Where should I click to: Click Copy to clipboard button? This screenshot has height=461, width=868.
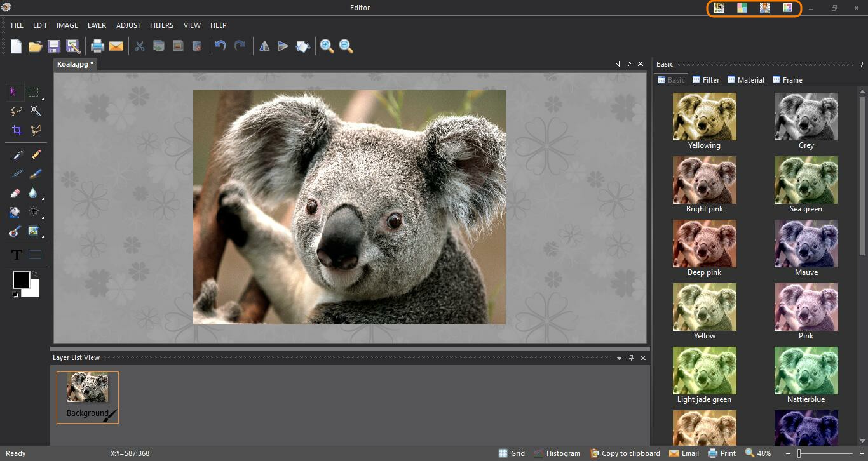(625, 453)
